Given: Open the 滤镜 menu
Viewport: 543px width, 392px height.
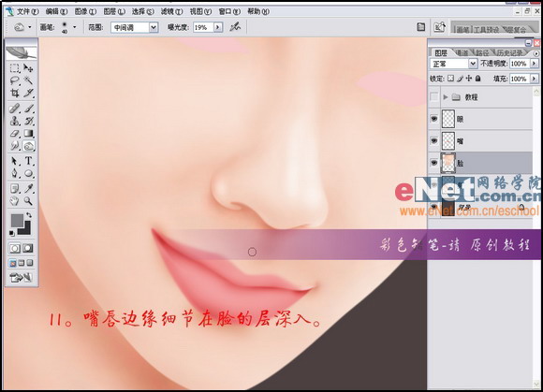Looking at the screenshot, I should click(171, 11).
